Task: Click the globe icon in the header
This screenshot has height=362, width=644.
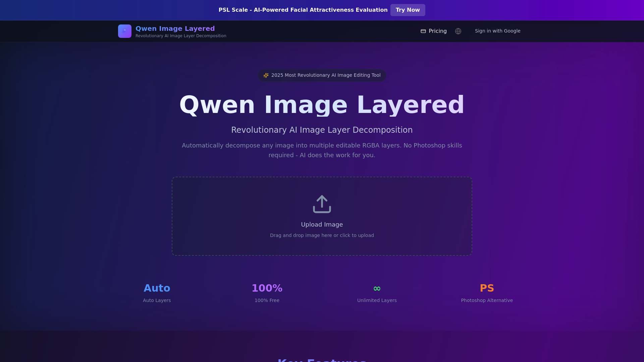Action: click(x=458, y=31)
